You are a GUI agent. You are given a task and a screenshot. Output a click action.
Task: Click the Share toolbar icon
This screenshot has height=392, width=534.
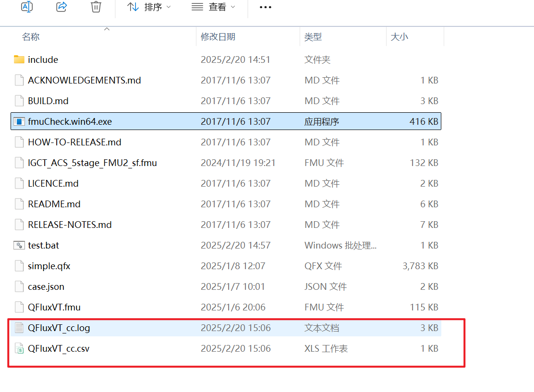point(61,7)
